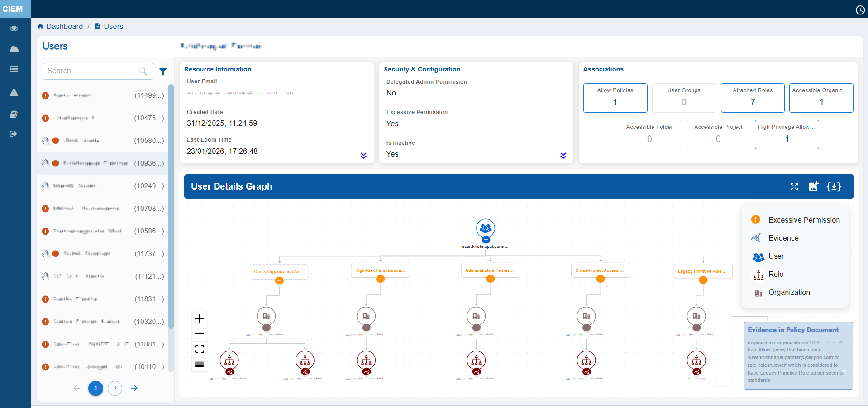Open the eye visibility icon in sidebar

point(14,28)
